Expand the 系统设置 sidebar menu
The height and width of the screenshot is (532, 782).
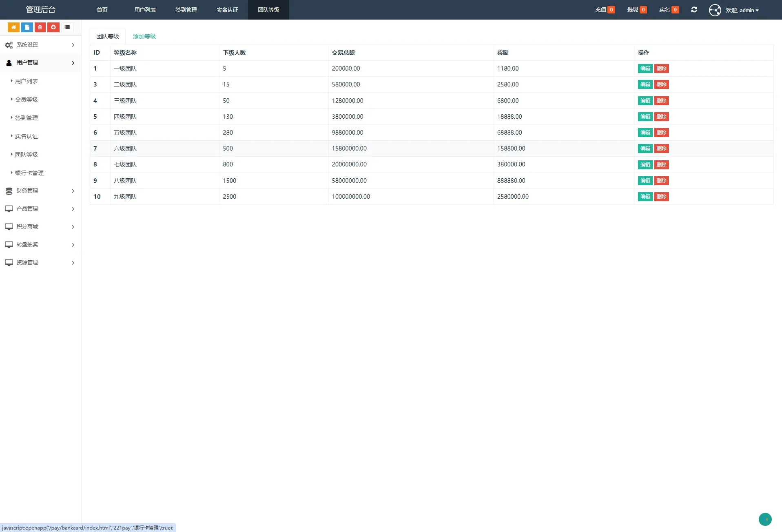pyautogui.click(x=40, y=45)
